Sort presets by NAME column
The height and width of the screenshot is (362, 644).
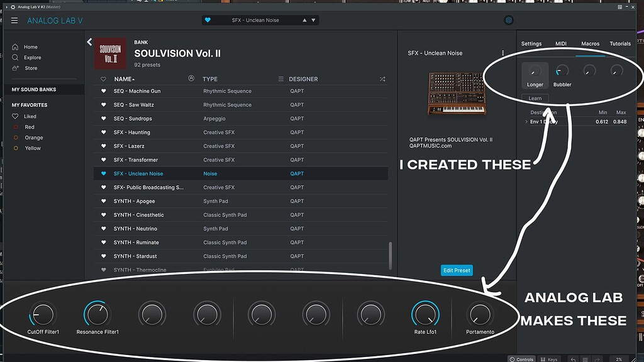click(124, 79)
